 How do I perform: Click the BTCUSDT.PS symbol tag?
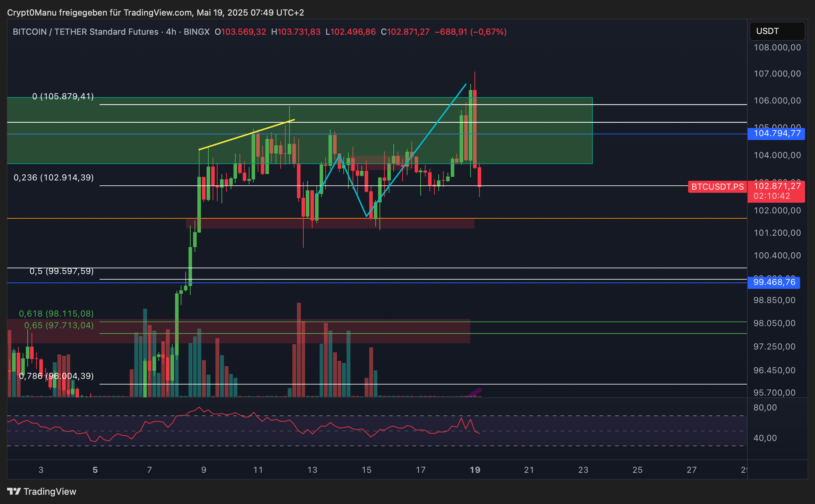(718, 187)
